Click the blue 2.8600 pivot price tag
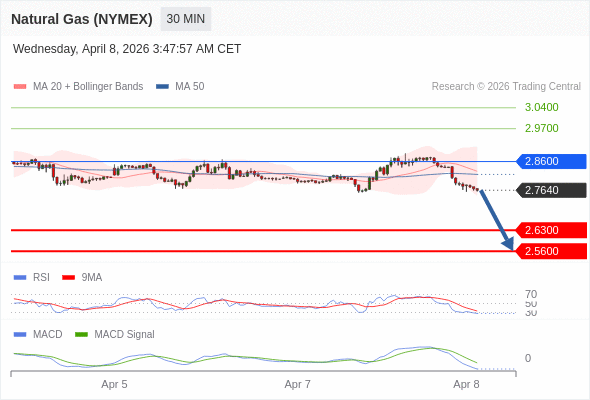 551,161
